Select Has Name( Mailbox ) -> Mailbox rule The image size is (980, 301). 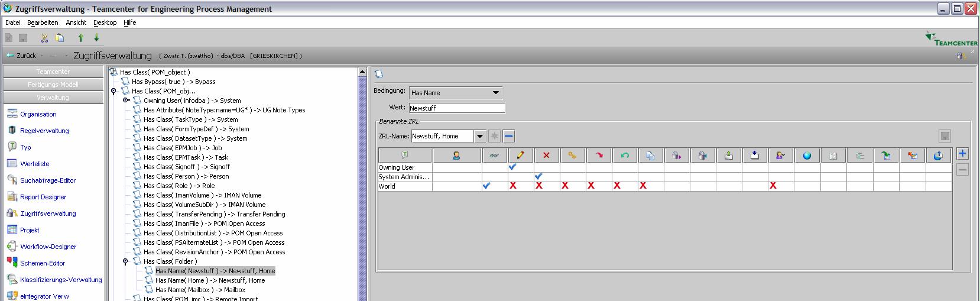[200, 290]
